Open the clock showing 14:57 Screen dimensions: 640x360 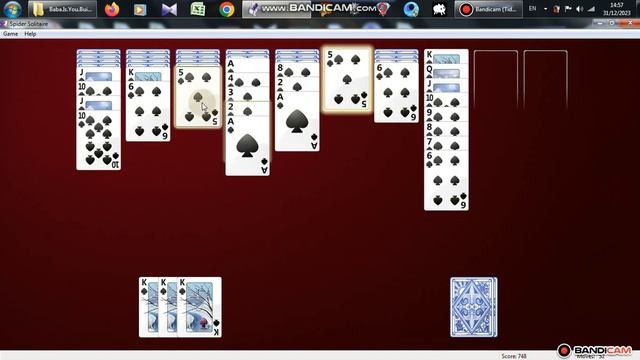(617, 9)
